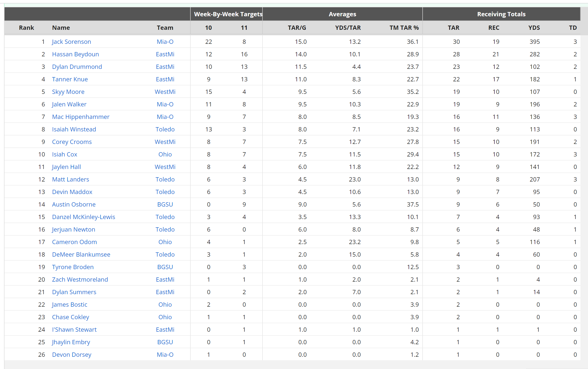The width and height of the screenshot is (588, 369).
Task: Open Tanner Knue's profile link
Action: pyautogui.click(x=70, y=79)
